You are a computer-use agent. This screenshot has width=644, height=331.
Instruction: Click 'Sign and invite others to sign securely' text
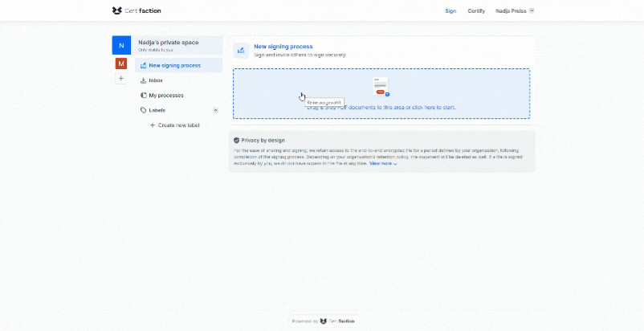(x=300, y=55)
